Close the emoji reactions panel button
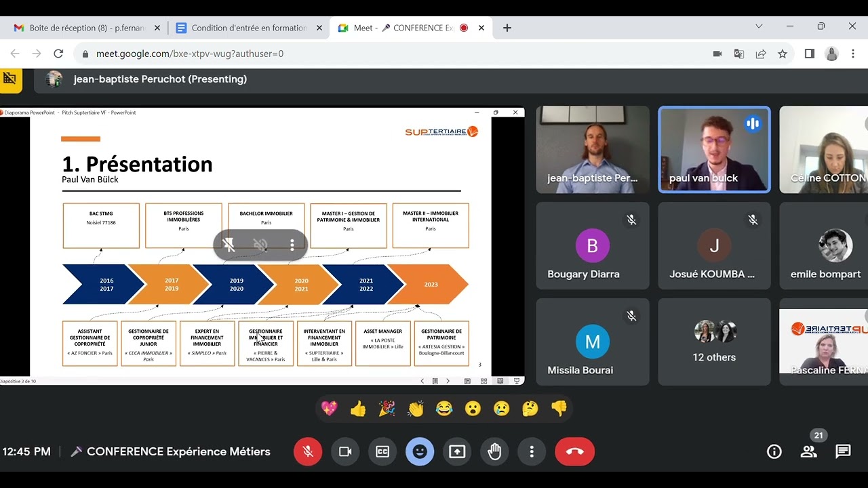Image resolution: width=868 pixels, height=488 pixels. 420,451
